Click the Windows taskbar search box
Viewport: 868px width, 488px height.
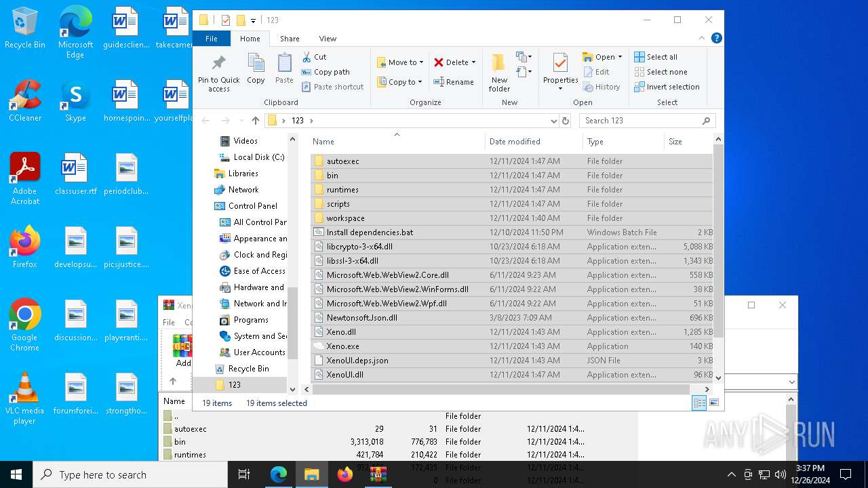[130, 474]
